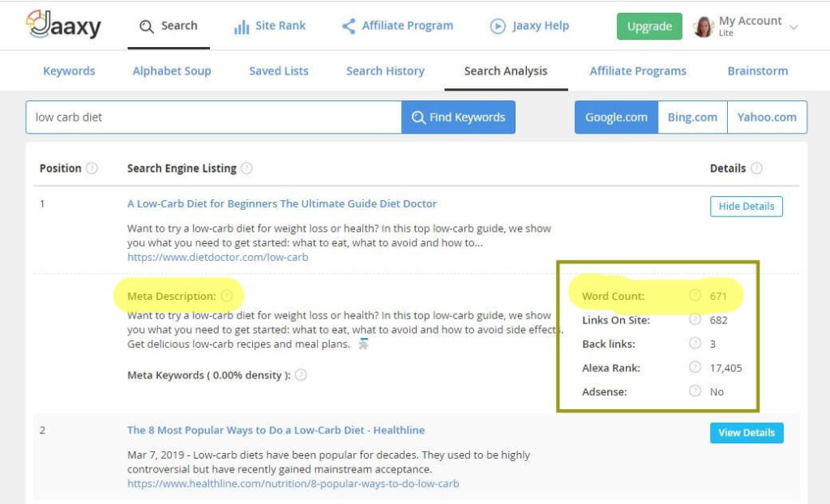Click the small icon after meal plans text
Image resolution: width=830 pixels, height=504 pixels.
[363, 344]
